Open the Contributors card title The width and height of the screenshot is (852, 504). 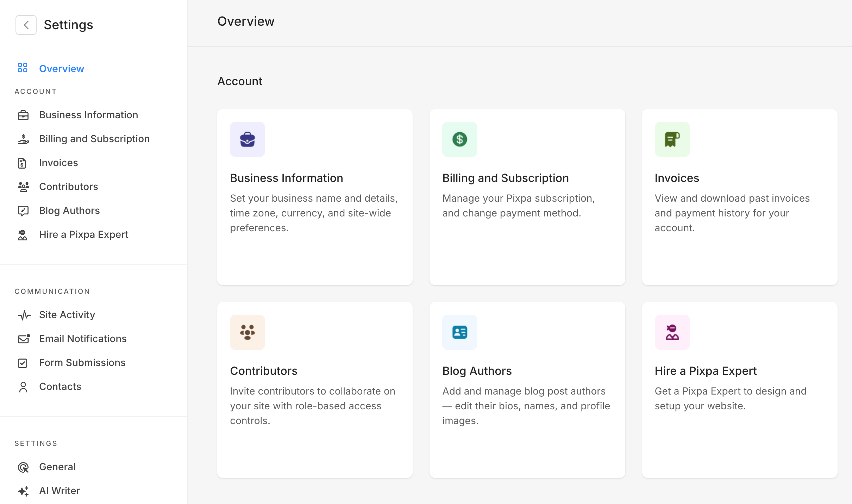(263, 371)
